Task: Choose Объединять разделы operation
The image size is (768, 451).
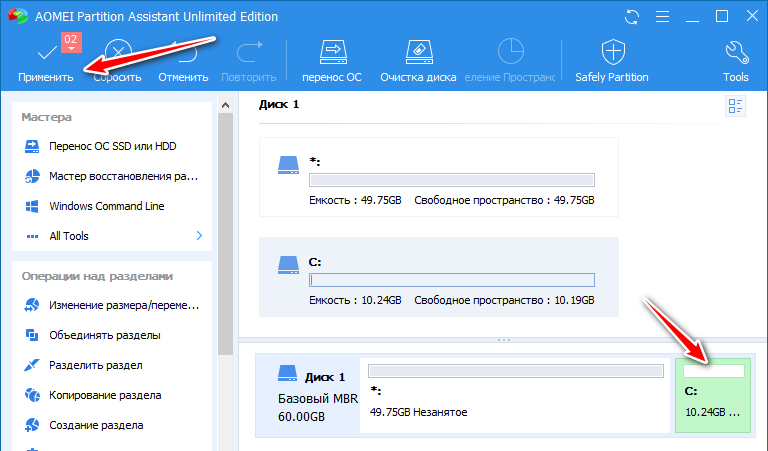Action: 112,335
